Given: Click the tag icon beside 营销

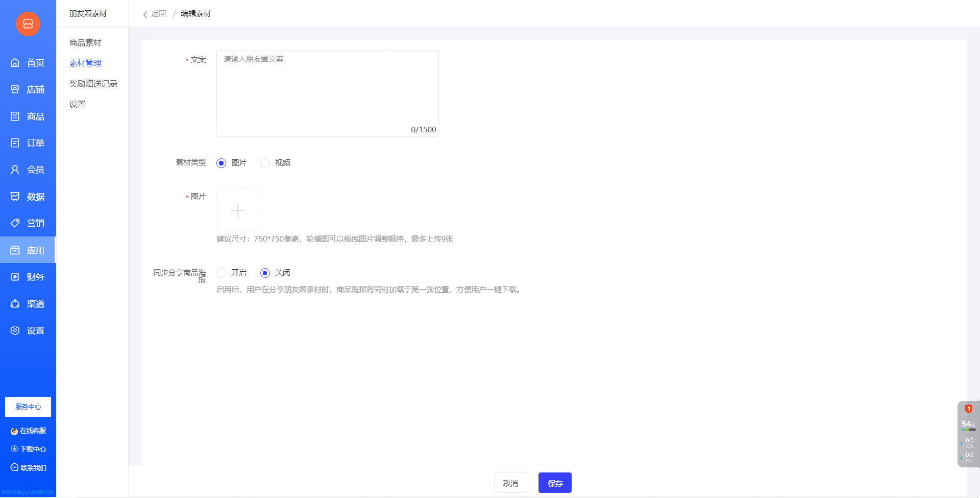Looking at the screenshot, I should pos(15,223).
